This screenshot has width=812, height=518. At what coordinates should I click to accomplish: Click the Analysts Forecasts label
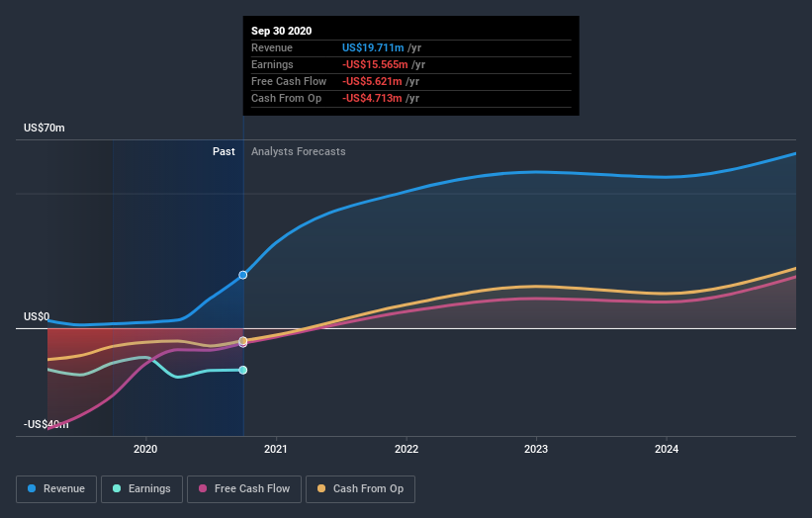299,151
